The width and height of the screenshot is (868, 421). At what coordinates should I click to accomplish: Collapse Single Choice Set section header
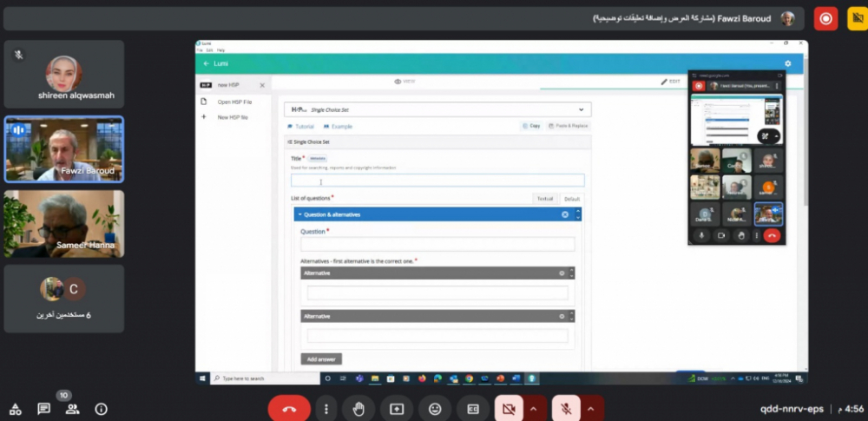pyautogui.click(x=309, y=141)
